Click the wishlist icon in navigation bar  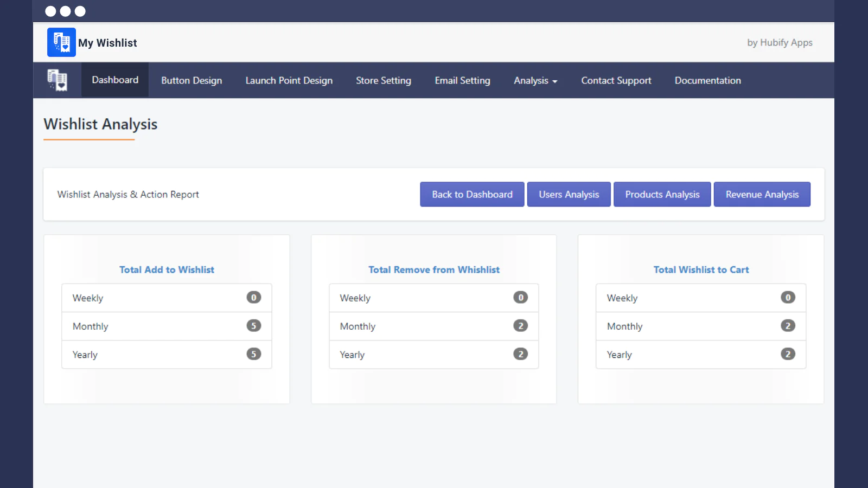(58, 80)
